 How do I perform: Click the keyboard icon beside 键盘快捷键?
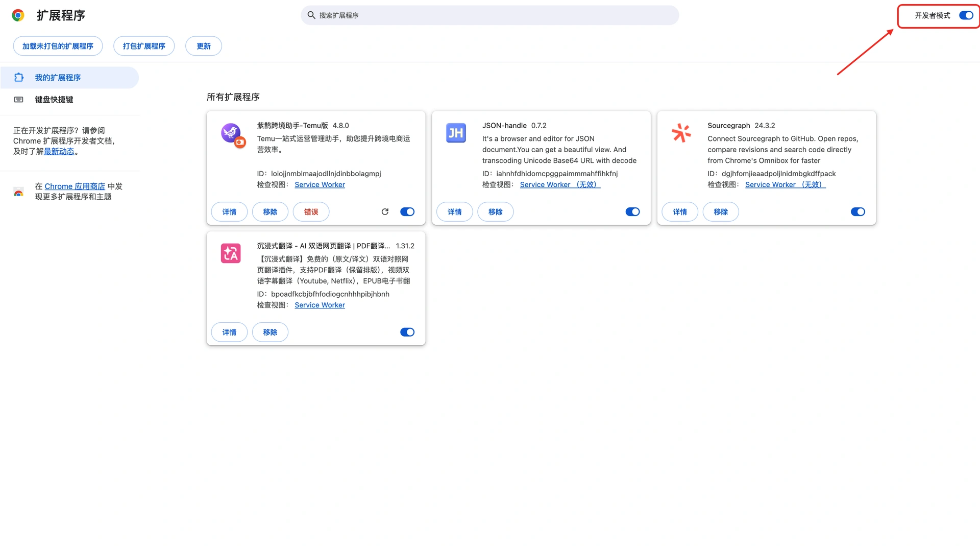click(19, 100)
